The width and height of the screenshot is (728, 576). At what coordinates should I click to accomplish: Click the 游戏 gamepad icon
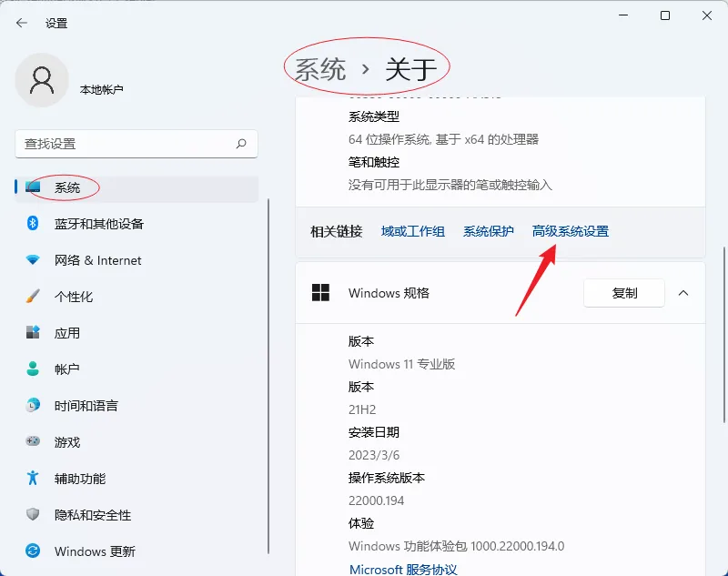pyautogui.click(x=33, y=441)
